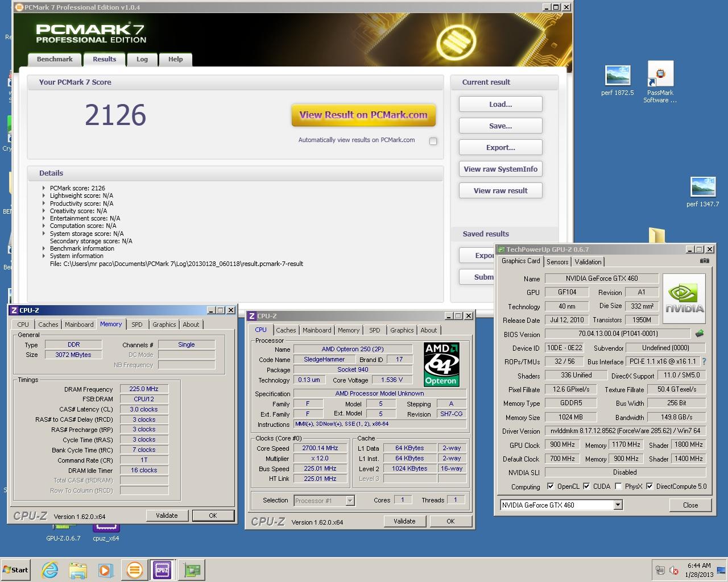Click OK in the CPU-Z processor window
This screenshot has height=582, width=728.
coord(450,521)
